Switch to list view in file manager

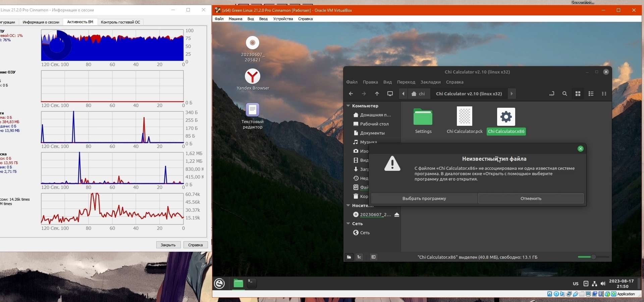[591, 94]
